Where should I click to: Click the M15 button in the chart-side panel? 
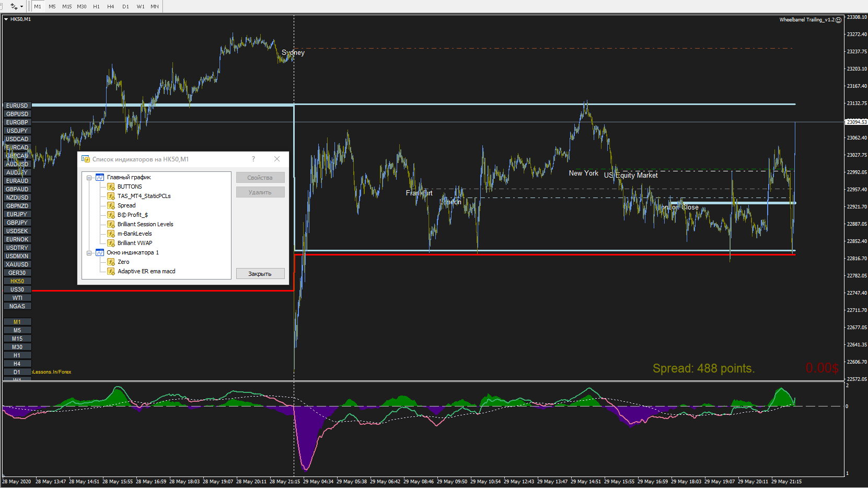pyautogui.click(x=17, y=339)
